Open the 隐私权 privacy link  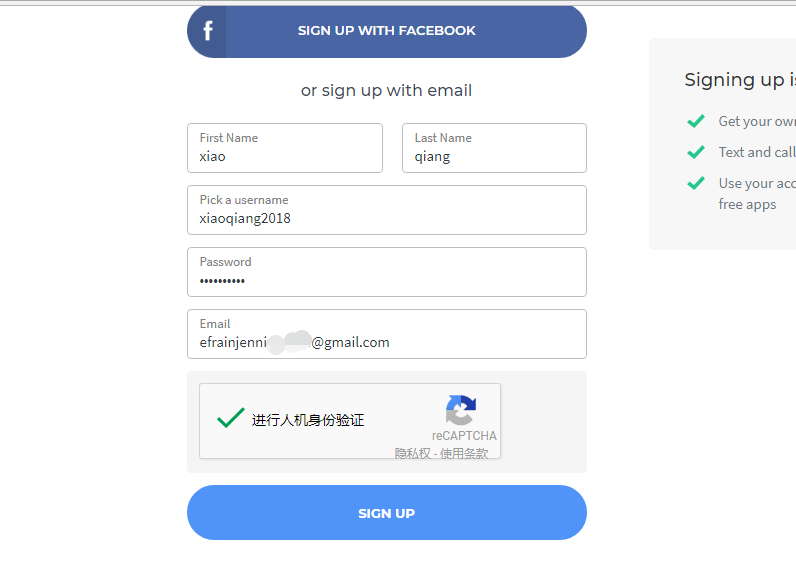(x=412, y=453)
